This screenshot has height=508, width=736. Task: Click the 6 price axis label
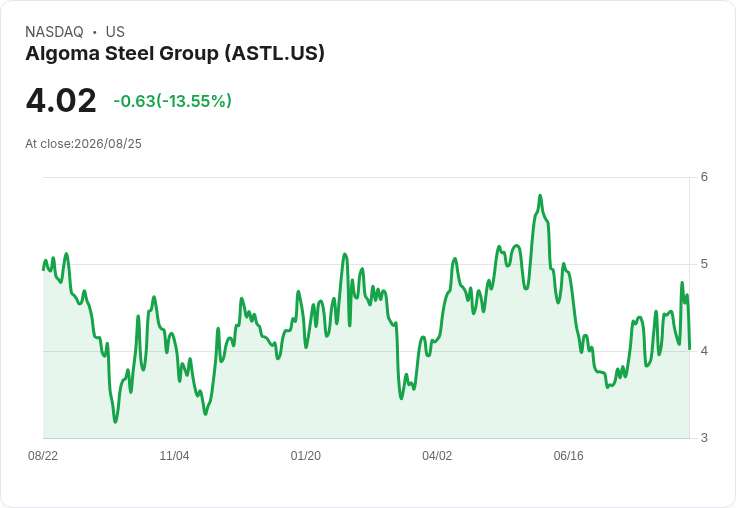click(704, 177)
